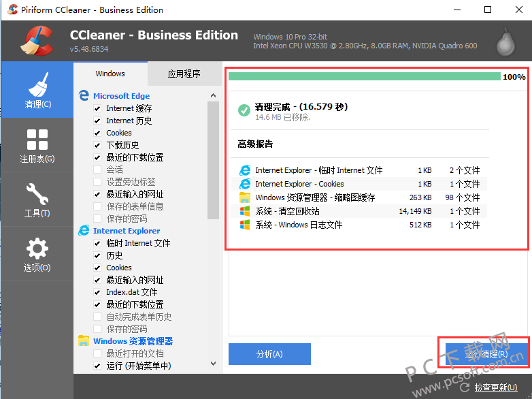Switch to the Windows tab
The width and height of the screenshot is (532, 399).
[x=110, y=74]
